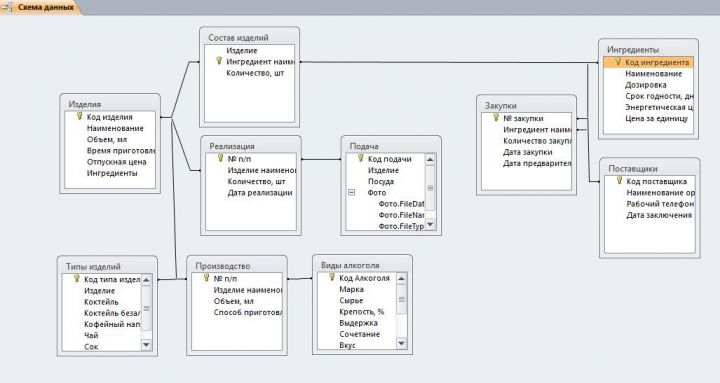Select the 'Закупки' table title bar
This screenshot has width=720, height=383.
pyautogui.click(x=526, y=105)
